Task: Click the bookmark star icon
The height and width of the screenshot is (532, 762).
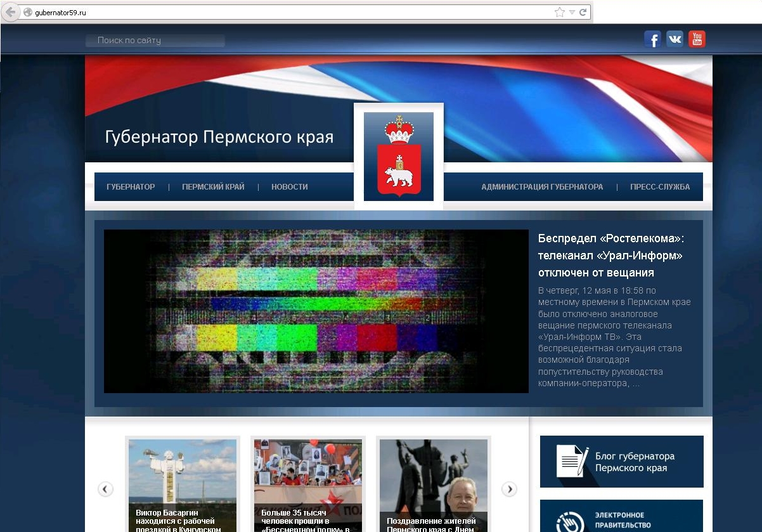Action: coord(559,11)
